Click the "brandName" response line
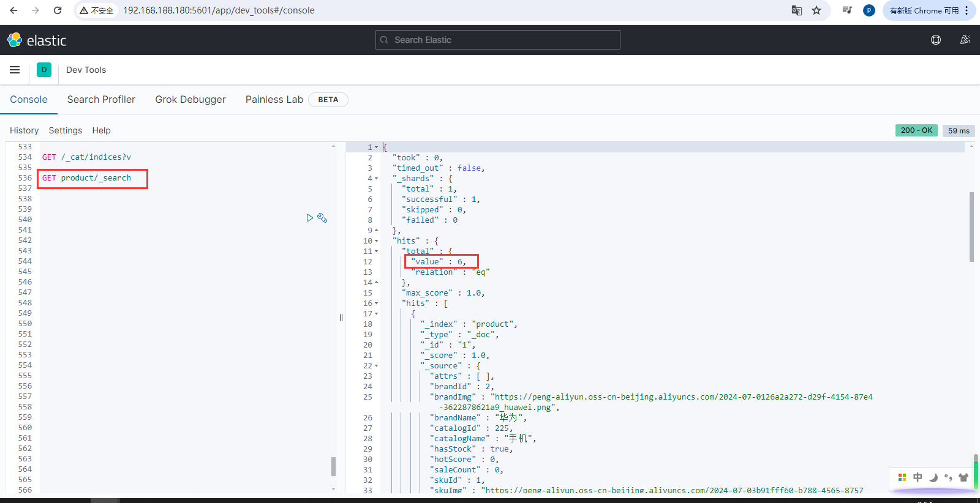Screen dimensions: 980x503 click(x=478, y=418)
